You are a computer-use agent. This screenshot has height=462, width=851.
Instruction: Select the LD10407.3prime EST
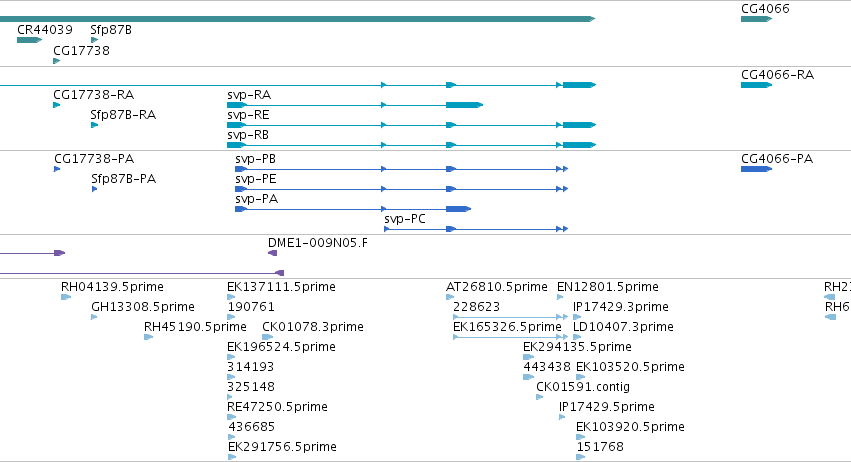pyautogui.click(x=577, y=337)
